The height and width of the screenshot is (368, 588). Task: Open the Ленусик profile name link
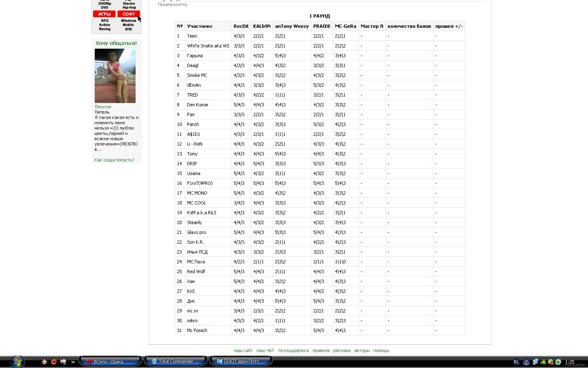(103, 107)
